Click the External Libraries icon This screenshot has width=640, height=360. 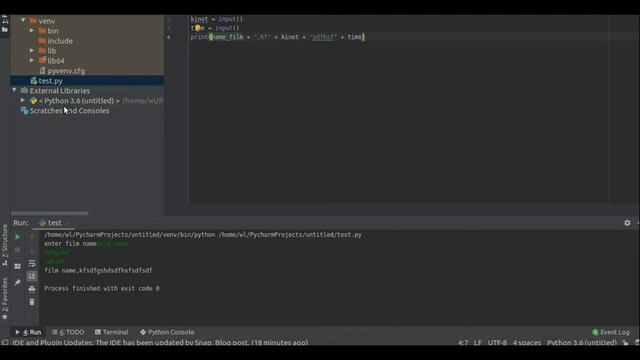click(x=24, y=91)
